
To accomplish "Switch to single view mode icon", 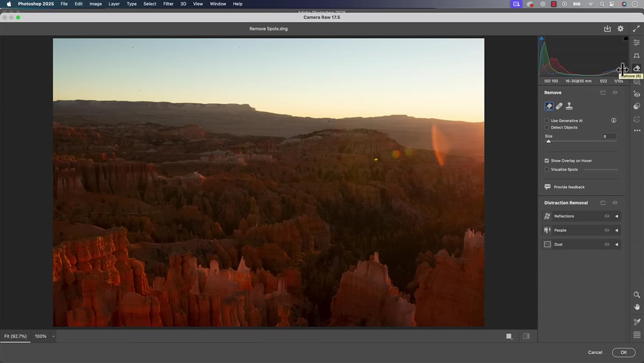I will point(509,336).
